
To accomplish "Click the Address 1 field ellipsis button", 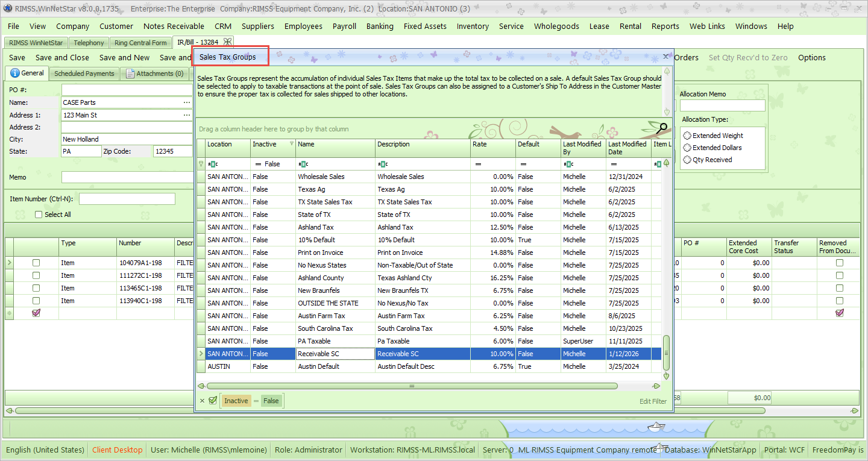I will coord(187,114).
